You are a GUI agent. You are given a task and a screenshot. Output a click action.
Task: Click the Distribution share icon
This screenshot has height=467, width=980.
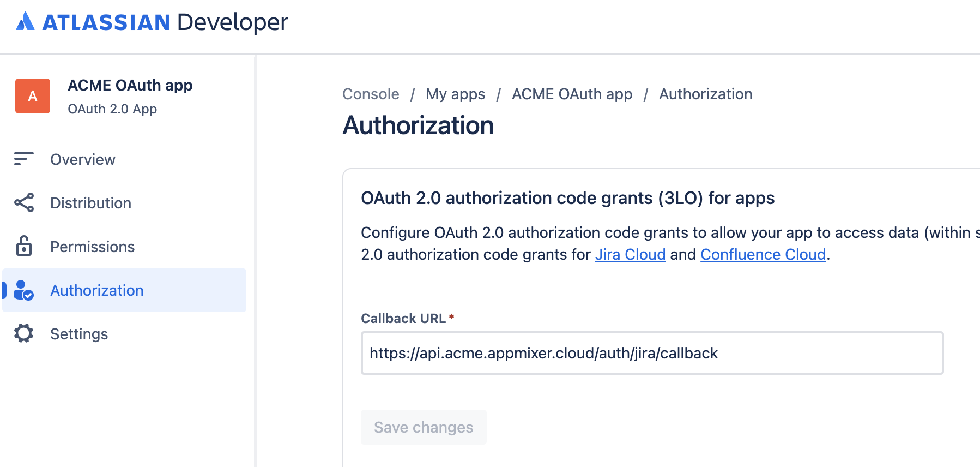pyautogui.click(x=24, y=202)
